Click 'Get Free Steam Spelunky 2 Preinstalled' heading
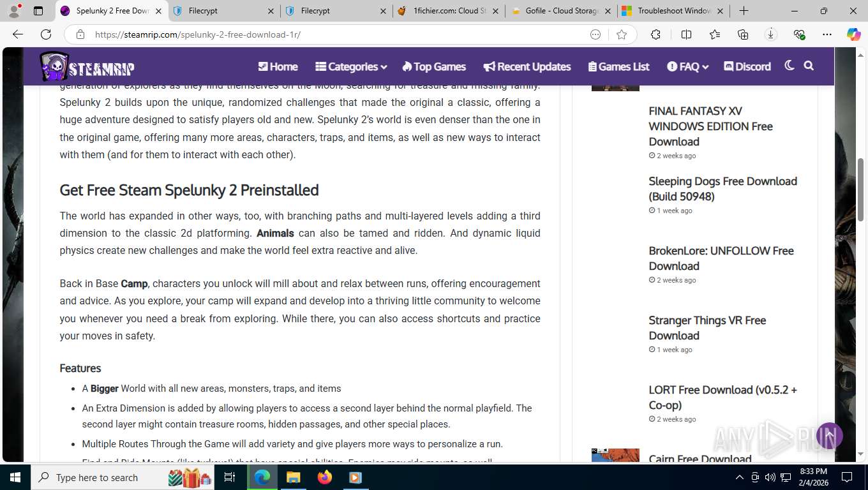 click(189, 190)
